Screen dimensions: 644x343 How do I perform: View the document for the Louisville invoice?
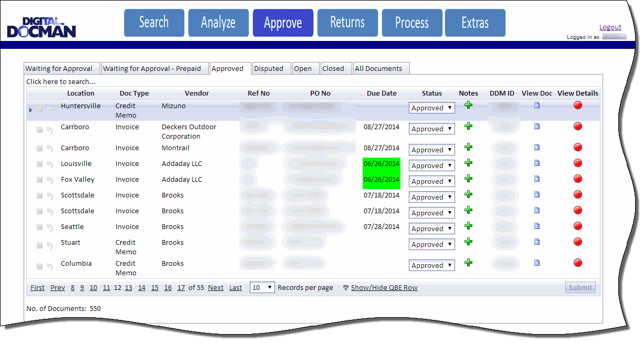tap(537, 163)
